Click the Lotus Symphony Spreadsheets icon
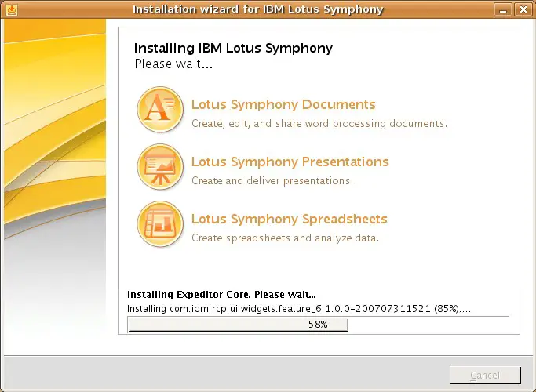This screenshot has width=536, height=392. (160, 224)
